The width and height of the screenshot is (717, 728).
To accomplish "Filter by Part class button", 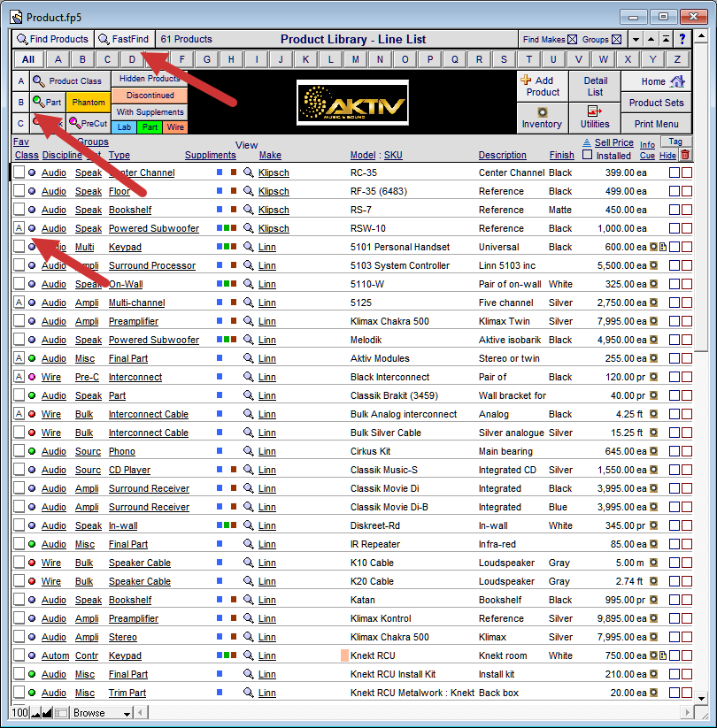I will (48, 102).
